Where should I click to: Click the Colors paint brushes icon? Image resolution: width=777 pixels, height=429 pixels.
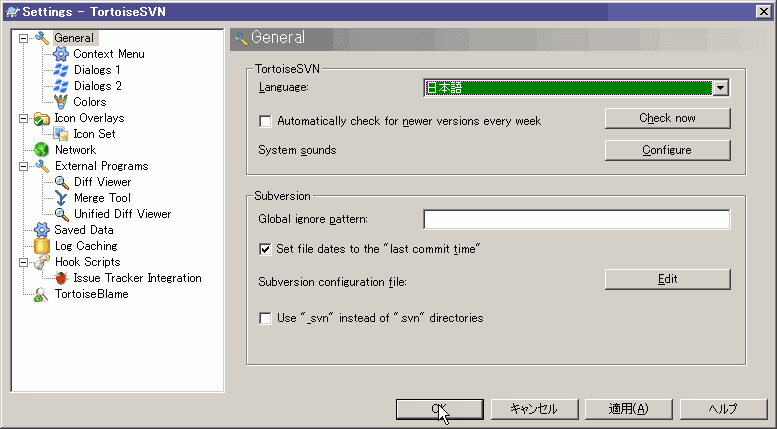[x=60, y=102]
